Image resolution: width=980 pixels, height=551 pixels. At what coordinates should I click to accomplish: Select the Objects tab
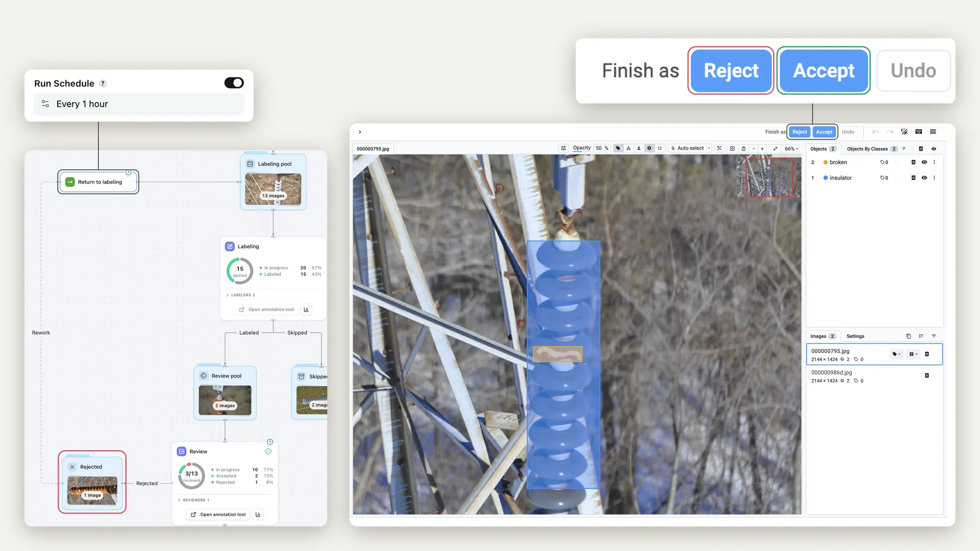click(823, 149)
